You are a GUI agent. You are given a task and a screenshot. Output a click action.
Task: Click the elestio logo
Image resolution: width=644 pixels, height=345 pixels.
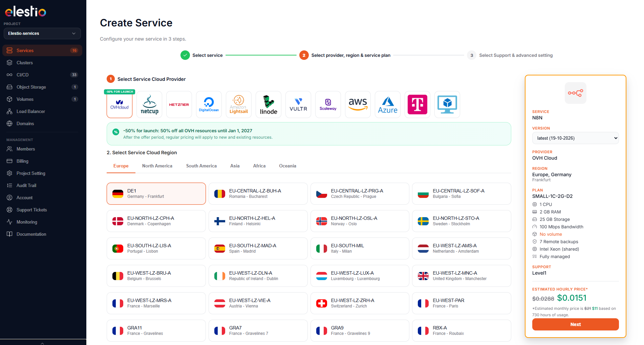(25, 11)
